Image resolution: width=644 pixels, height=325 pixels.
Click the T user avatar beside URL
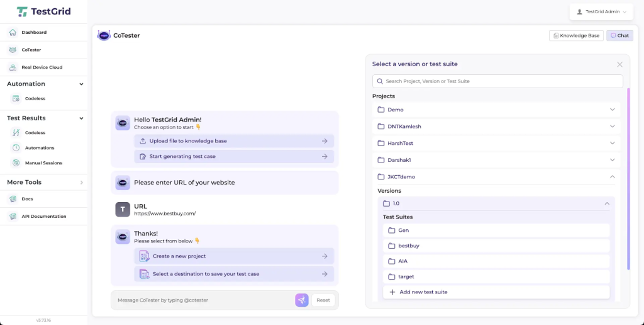(x=123, y=209)
